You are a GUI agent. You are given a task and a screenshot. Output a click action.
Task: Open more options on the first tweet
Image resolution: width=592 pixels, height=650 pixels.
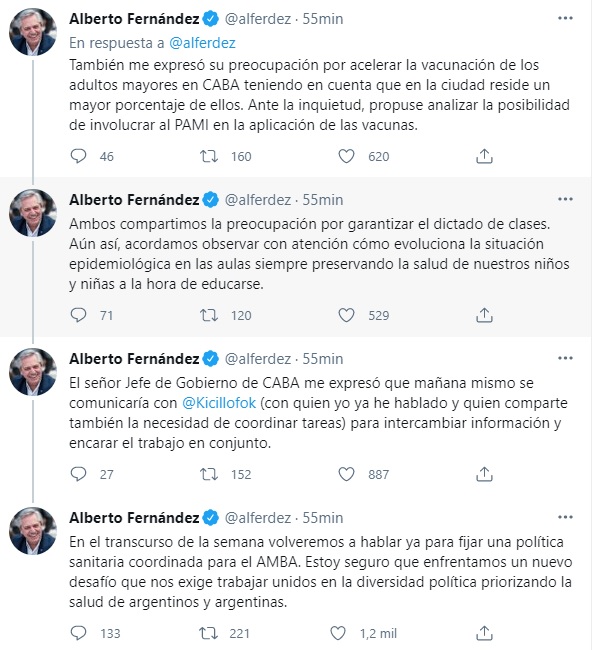click(x=565, y=18)
